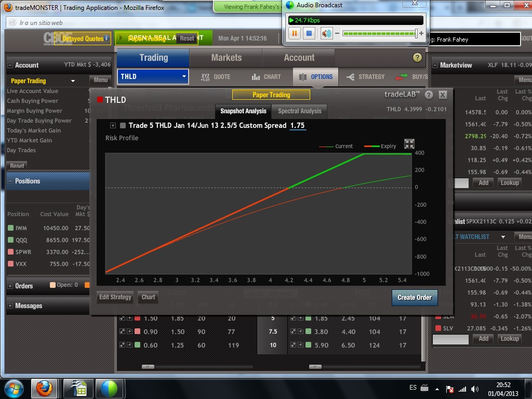532x399 pixels.
Task: Decrease volume with minus sign
Action: [x=337, y=33]
